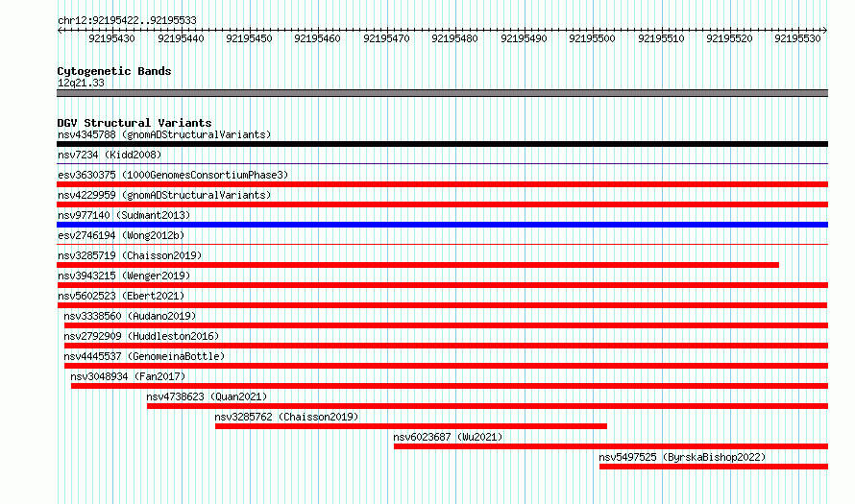Click ruler position 92195430
The width and height of the screenshot is (855, 504).
tap(111, 38)
